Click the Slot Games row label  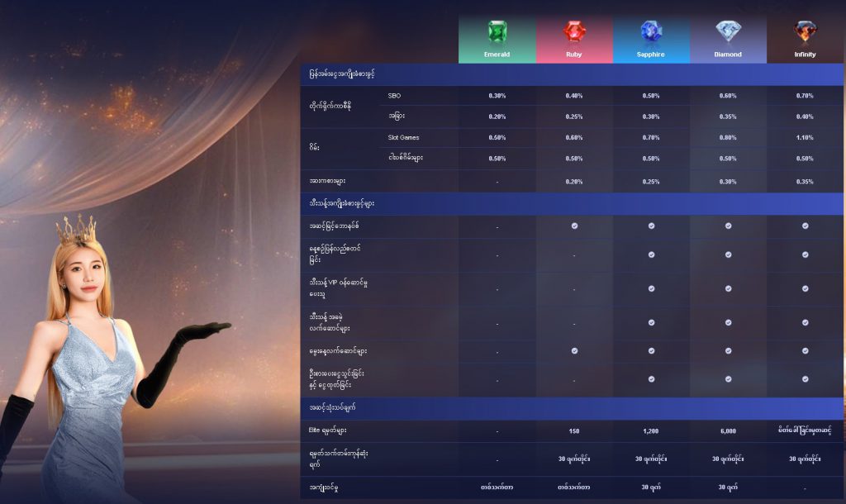403,138
